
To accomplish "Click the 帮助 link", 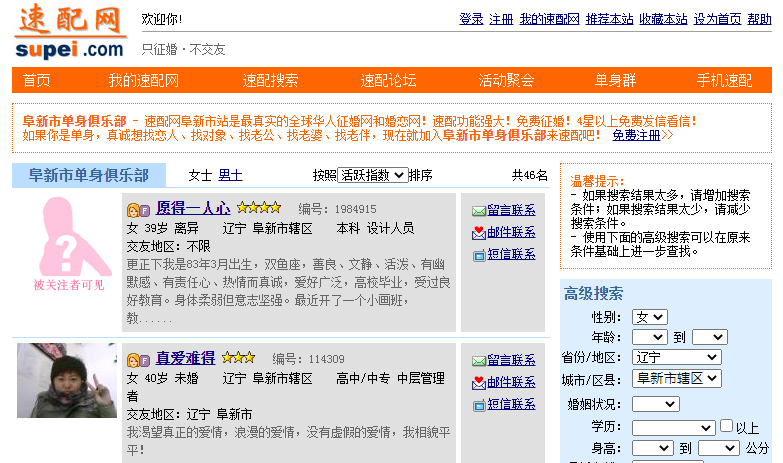I will tap(759, 19).
